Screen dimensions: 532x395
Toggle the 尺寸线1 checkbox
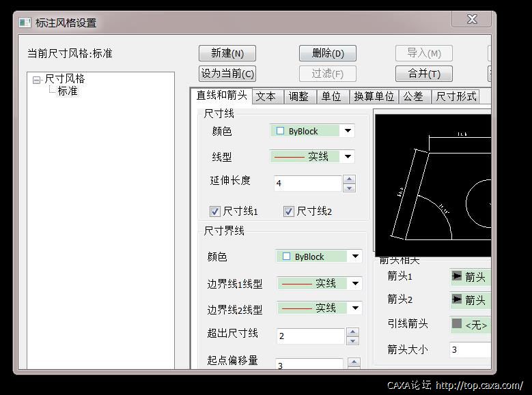coord(214,211)
